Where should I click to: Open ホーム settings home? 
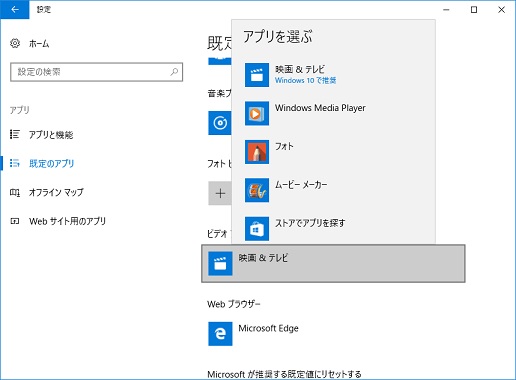tap(39, 44)
